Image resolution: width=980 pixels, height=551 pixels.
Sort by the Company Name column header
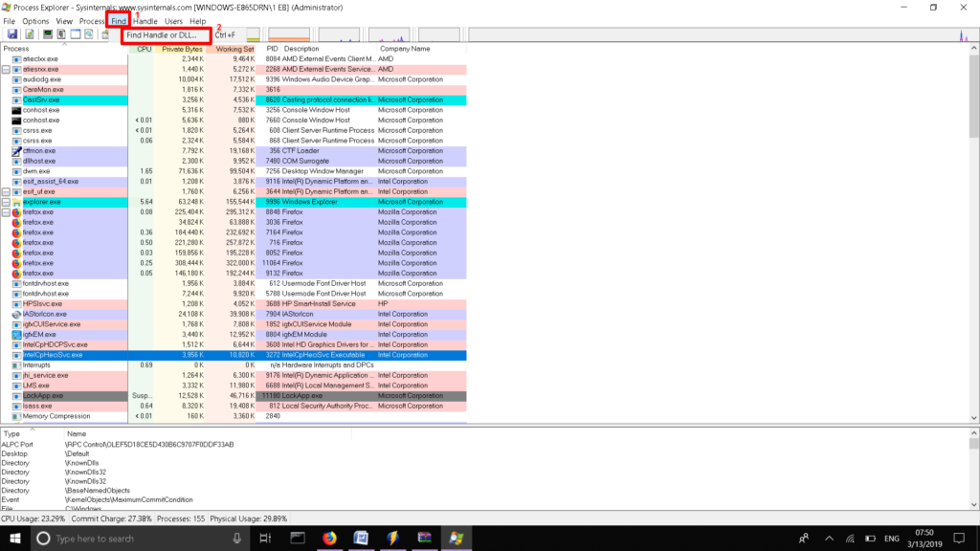pyautogui.click(x=422, y=49)
